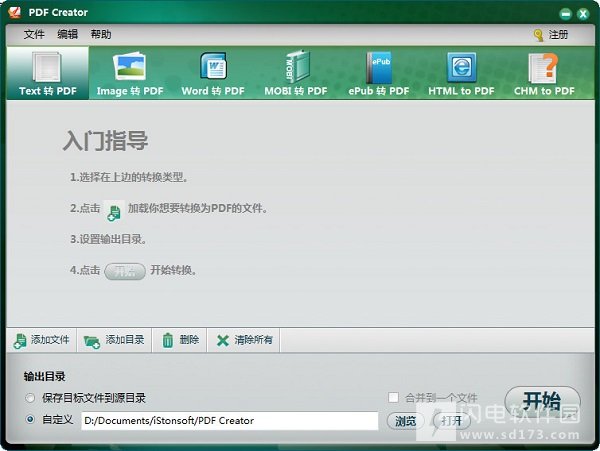Select the Text 转 PDF conversion tab

click(x=48, y=73)
